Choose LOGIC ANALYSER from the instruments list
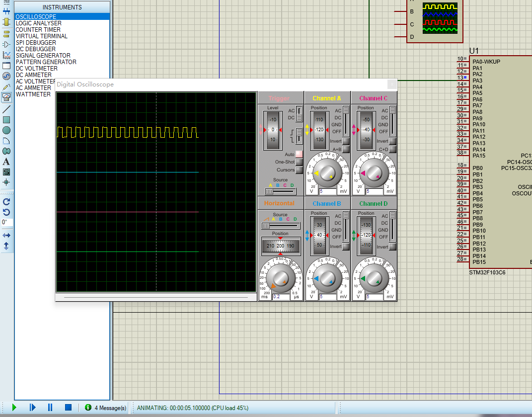This screenshot has height=417, width=532. (39, 23)
